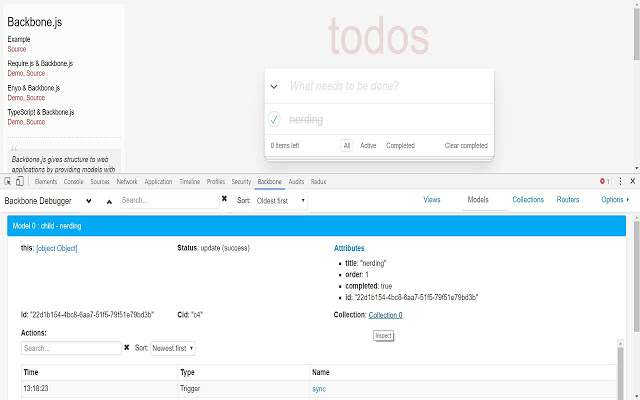This screenshot has height=400, width=640.
Task: Click the Time column header
Action: click(x=31, y=372)
